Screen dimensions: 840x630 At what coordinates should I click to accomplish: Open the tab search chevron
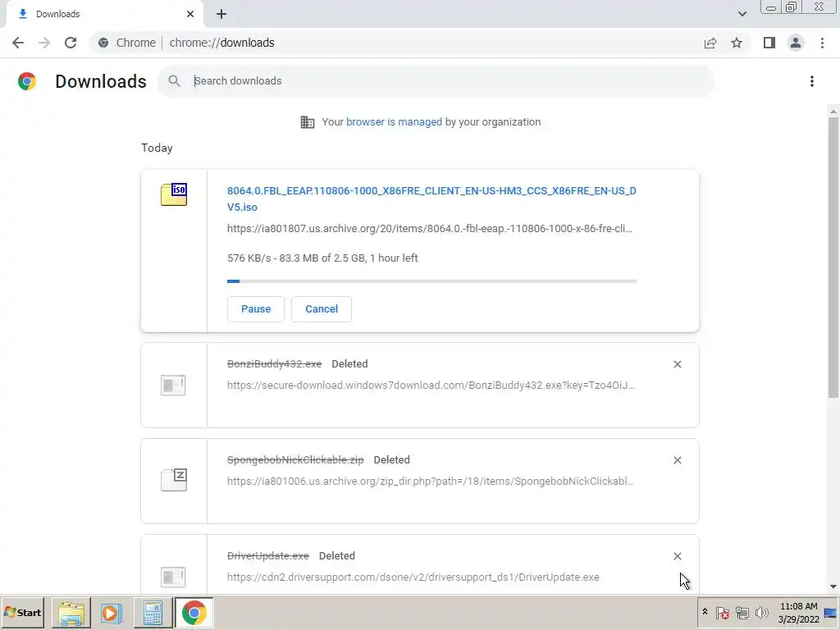click(742, 14)
